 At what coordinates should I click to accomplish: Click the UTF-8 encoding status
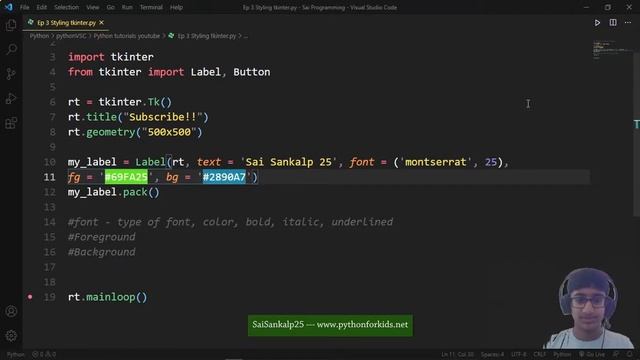(x=519, y=354)
